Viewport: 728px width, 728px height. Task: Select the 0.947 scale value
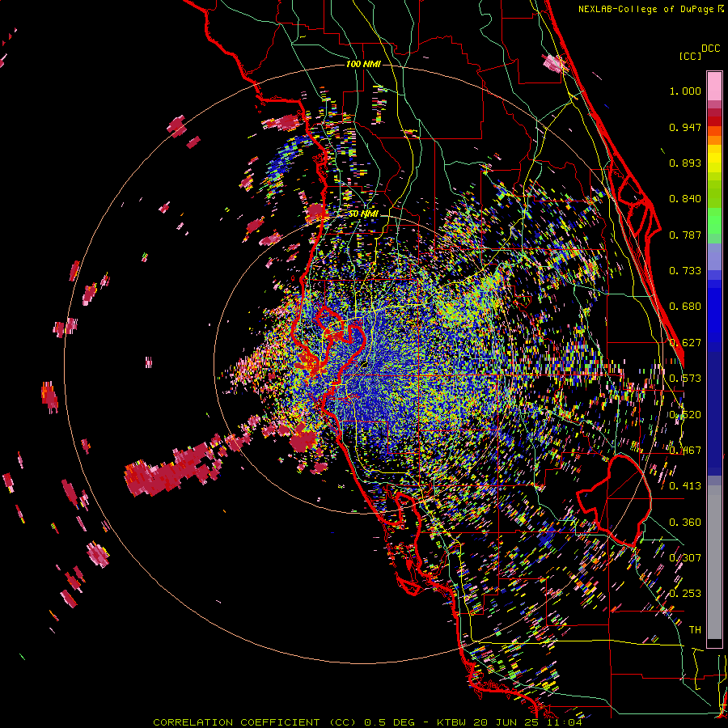pyautogui.click(x=685, y=127)
